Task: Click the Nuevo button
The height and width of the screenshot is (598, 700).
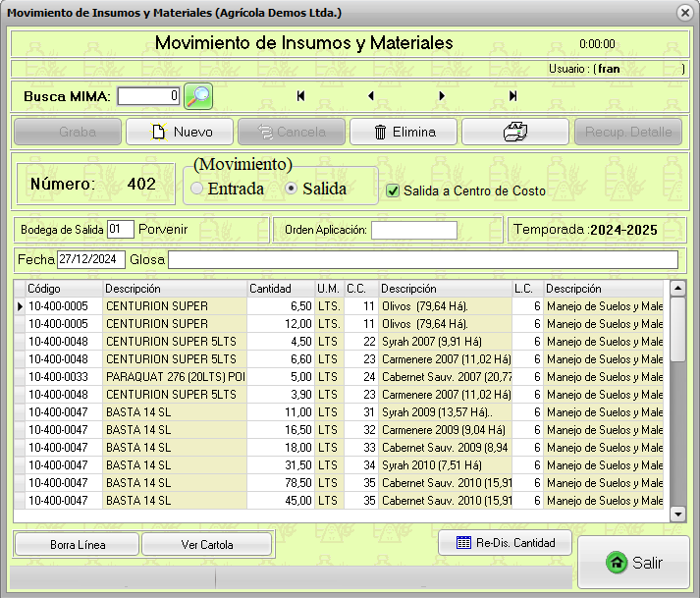Action: point(180,132)
